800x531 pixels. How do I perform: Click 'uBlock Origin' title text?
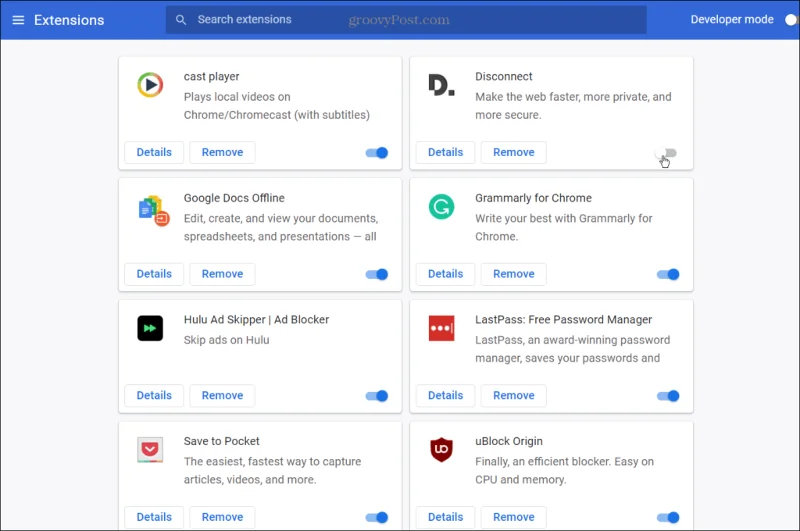[x=509, y=441]
